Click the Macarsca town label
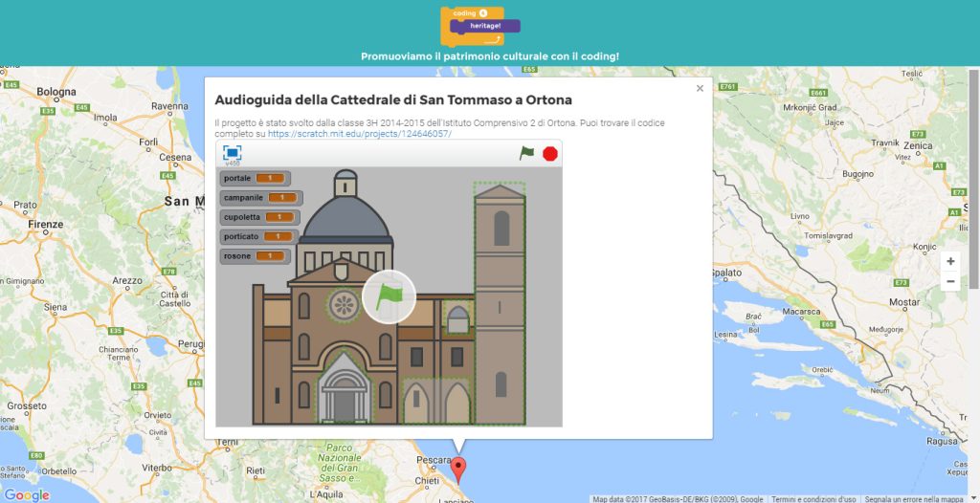The width and height of the screenshot is (980, 503). tap(801, 311)
